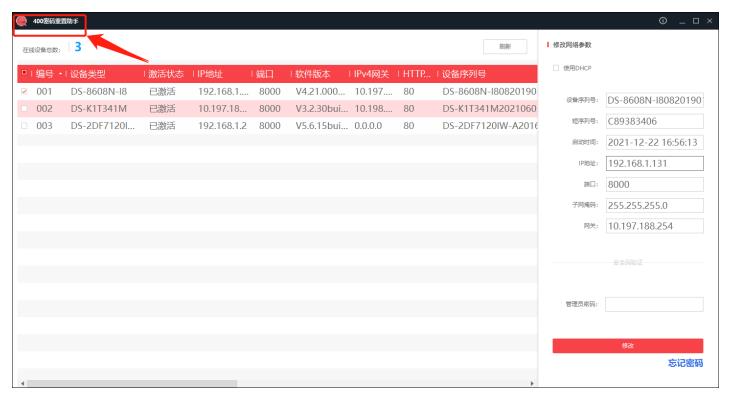Click the field showing 2021-12-22 16:56:13
The width and height of the screenshot is (734, 396).
tap(654, 142)
